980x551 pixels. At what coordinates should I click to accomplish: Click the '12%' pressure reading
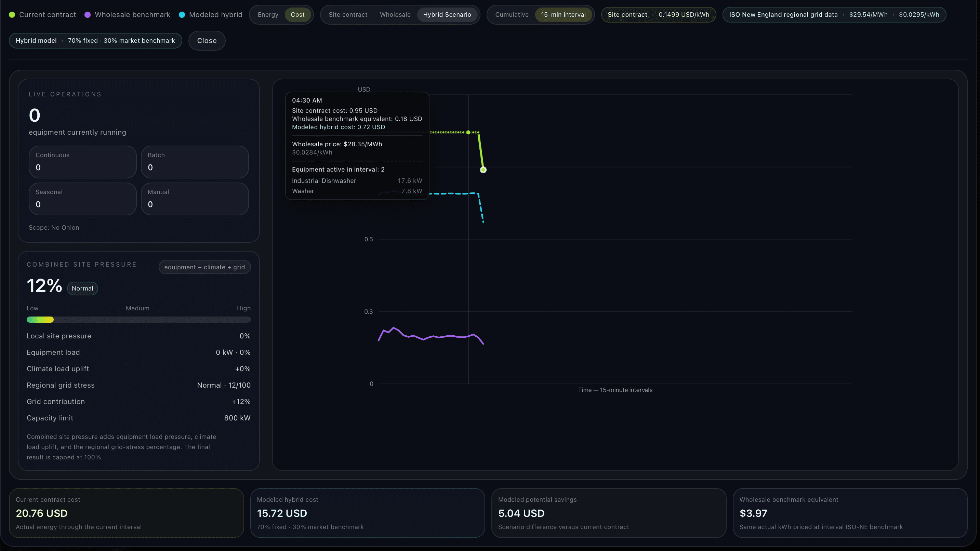coord(44,286)
